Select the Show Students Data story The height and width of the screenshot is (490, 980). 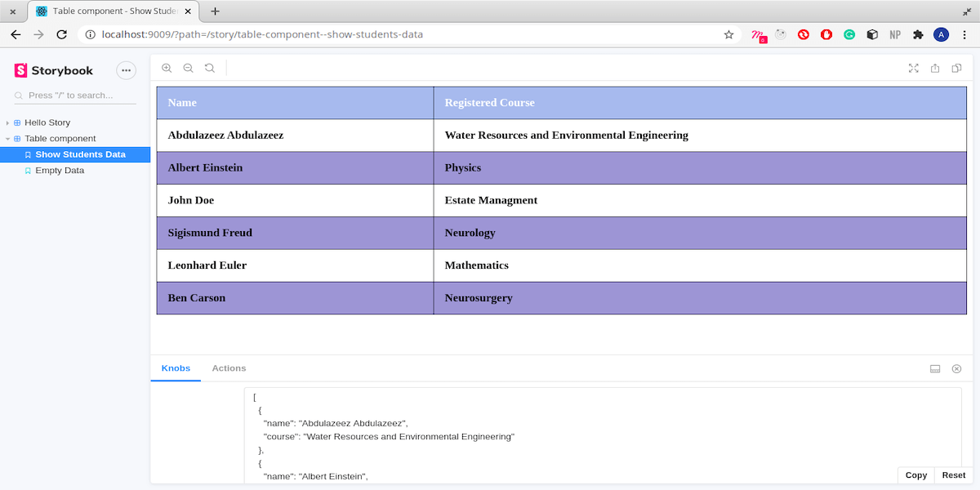[80, 154]
